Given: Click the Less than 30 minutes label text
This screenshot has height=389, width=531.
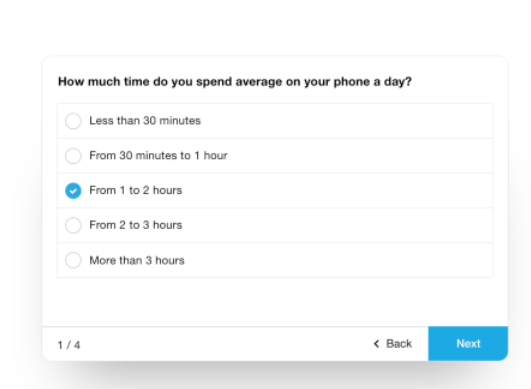Looking at the screenshot, I should point(145,121).
